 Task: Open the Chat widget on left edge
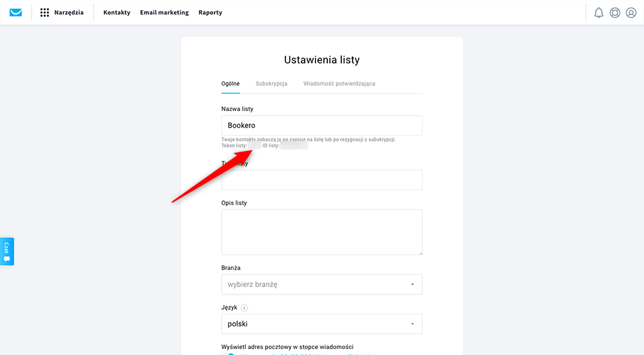click(x=7, y=251)
